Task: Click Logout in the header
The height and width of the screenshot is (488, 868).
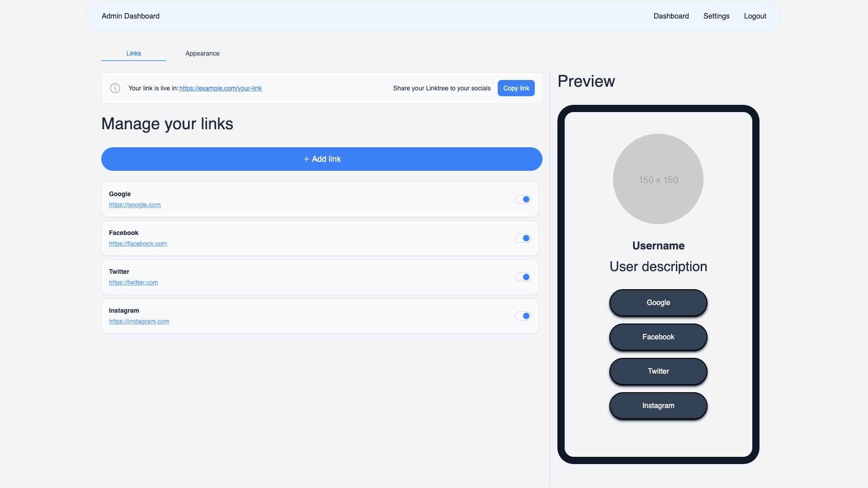Action: tap(755, 16)
